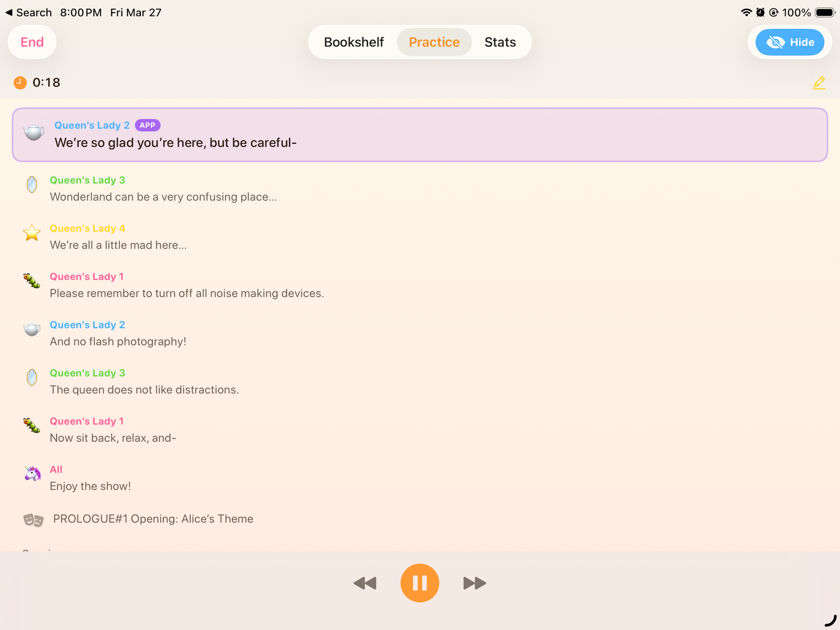Tap caterpillar icon beside 'Now sit back'

click(32, 426)
